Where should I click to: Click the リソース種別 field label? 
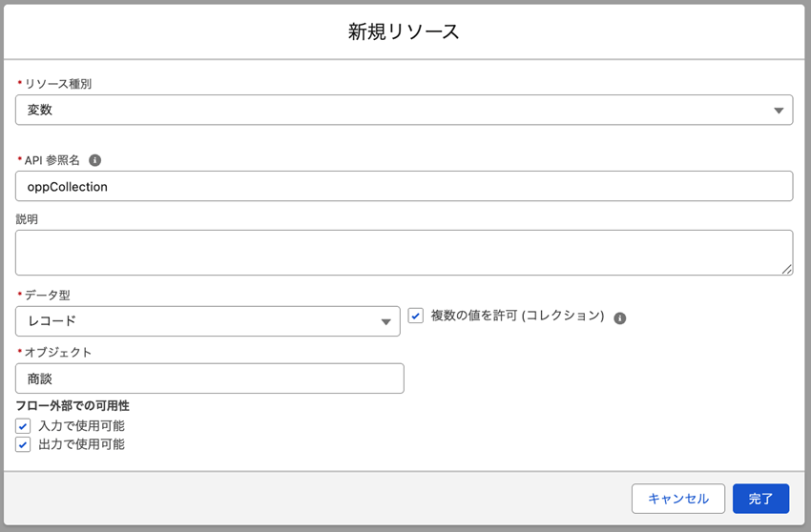(x=57, y=84)
